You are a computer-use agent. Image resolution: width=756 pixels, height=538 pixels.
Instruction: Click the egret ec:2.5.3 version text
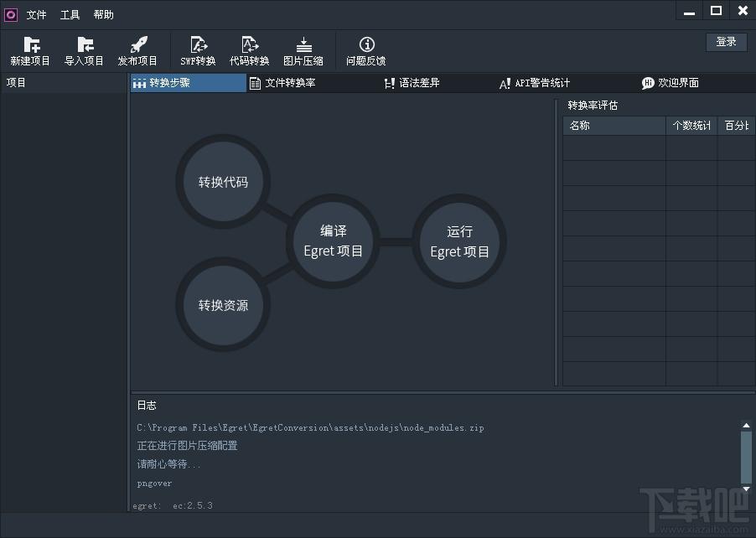click(173, 505)
